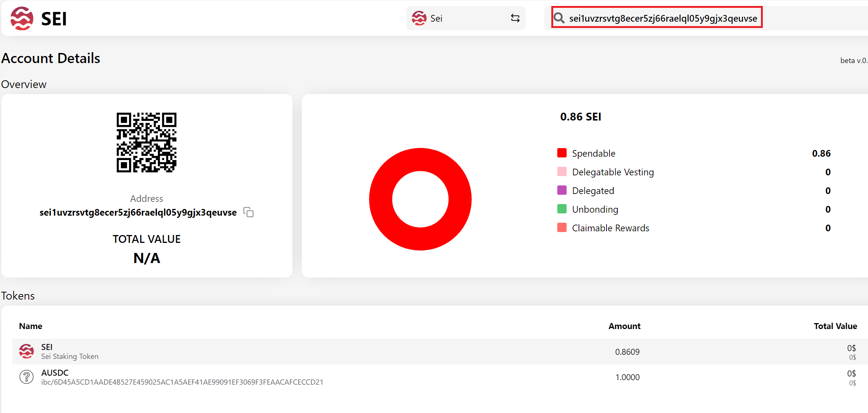Image resolution: width=868 pixels, height=413 pixels.
Task: Click the Delegated purple color swatch
Action: click(x=562, y=190)
